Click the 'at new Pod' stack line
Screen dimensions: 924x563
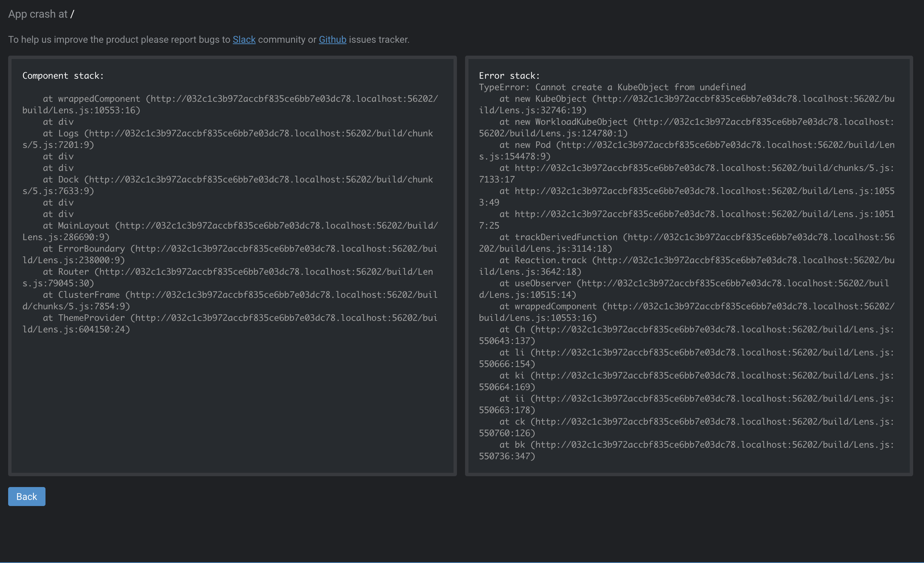coord(687,151)
